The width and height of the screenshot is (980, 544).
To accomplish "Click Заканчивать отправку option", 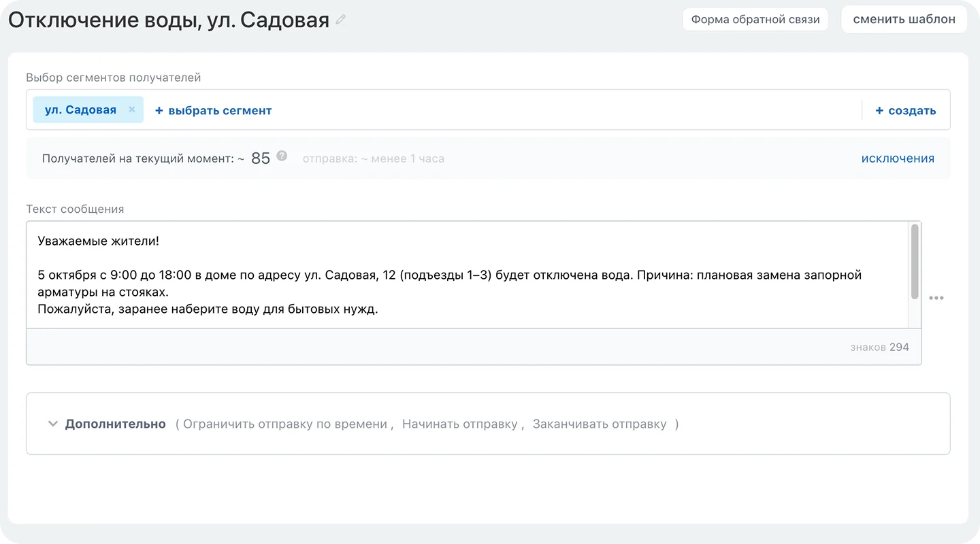I will click(600, 424).
